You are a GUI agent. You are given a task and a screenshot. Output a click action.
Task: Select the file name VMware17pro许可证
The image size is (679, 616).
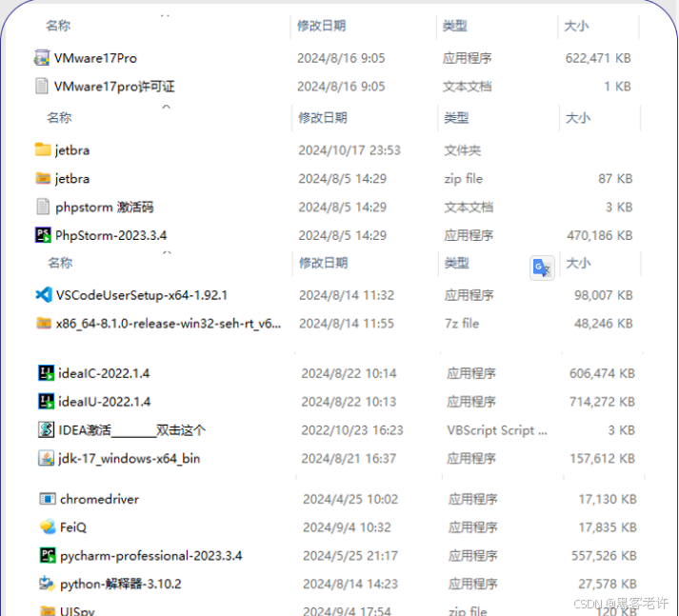pos(114,86)
